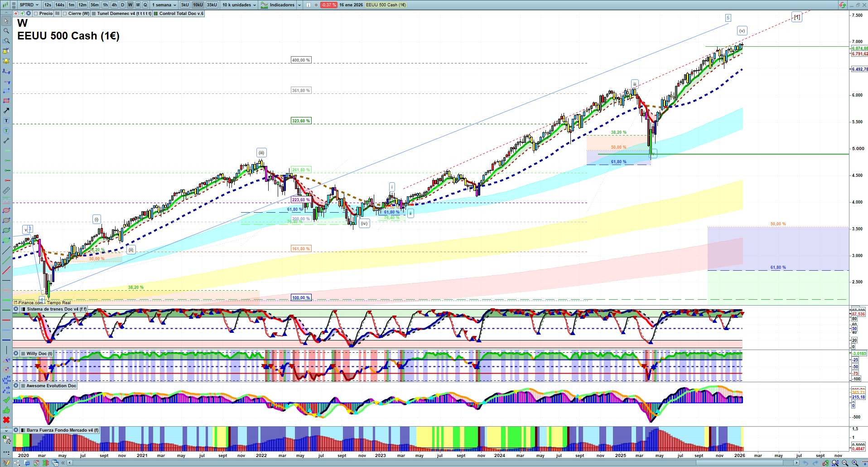Open the SPTRD symbol dropdown
Viewport: 868px width, 467px height.
(29, 5)
